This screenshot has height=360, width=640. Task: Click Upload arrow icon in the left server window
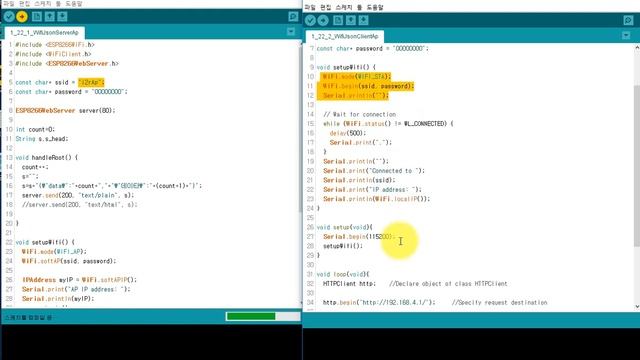click(22, 16)
